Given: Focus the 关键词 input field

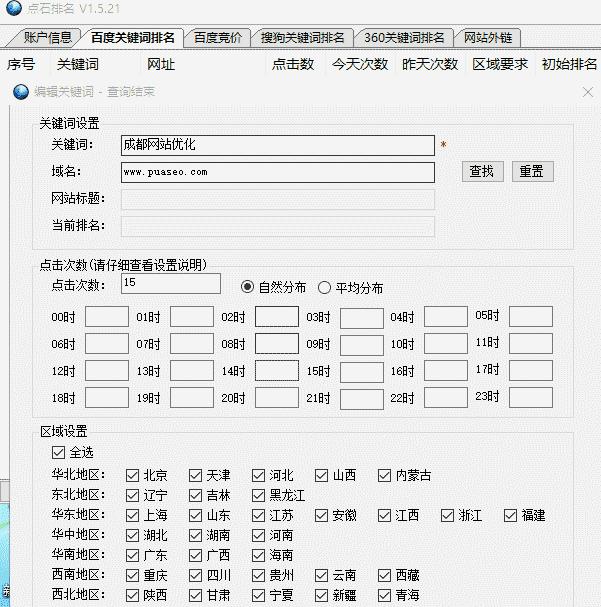Looking at the screenshot, I should coord(278,145).
